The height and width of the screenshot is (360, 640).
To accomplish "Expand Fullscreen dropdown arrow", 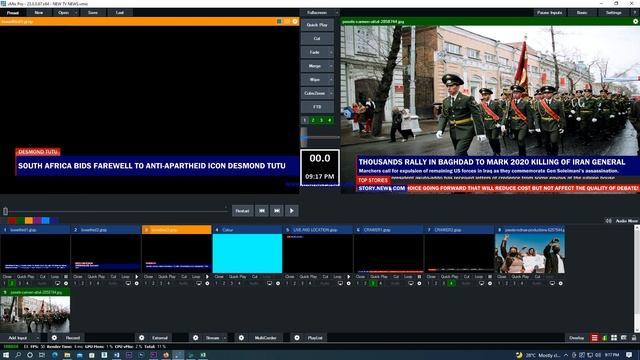I will click(x=337, y=13).
